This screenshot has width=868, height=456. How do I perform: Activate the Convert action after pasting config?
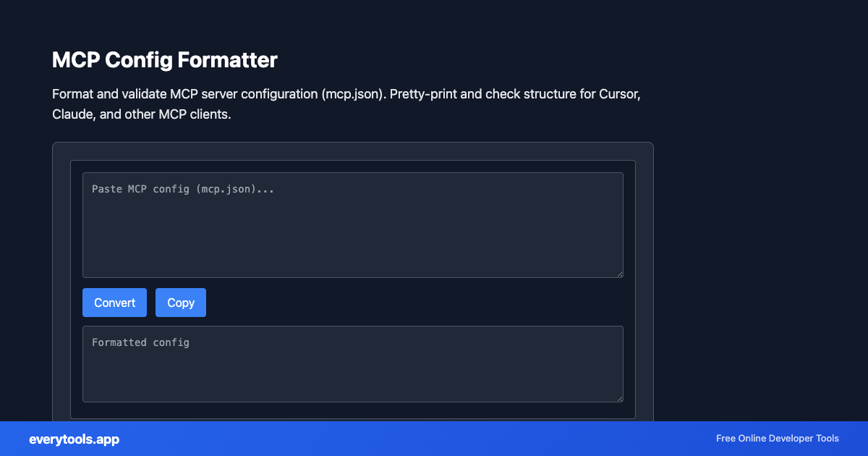pyautogui.click(x=114, y=302)
